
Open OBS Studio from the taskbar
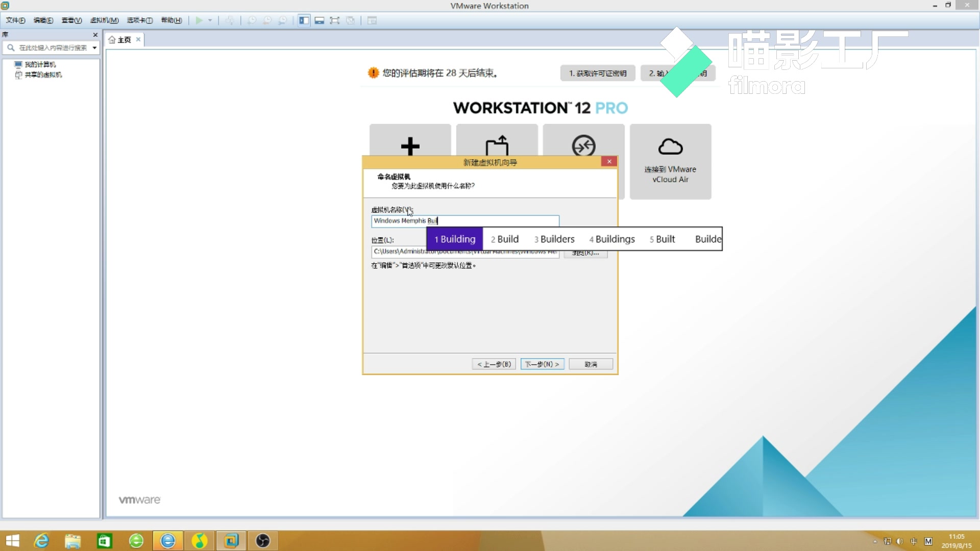263,541
